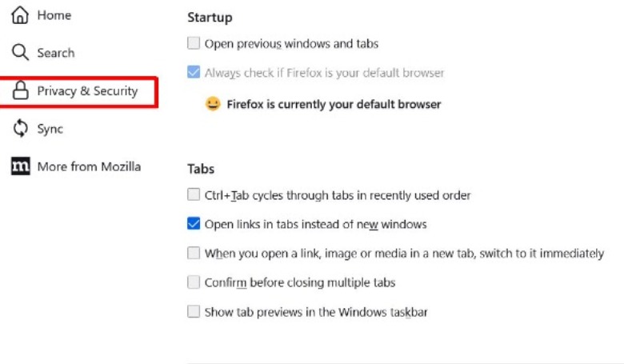Click the Sync circular arrows icon
The height and width of the screenshot is (364, 624).
(x=21, y=129)
